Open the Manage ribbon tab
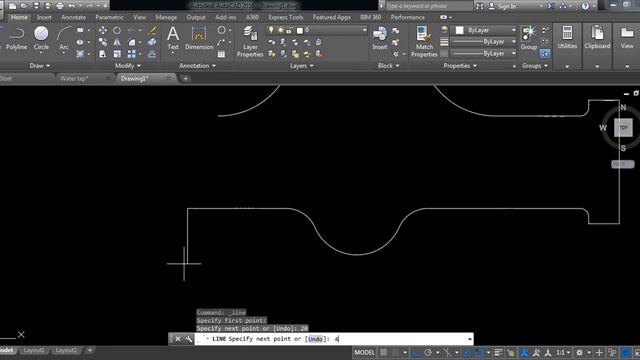The height and width of the screenshot is (360, 640). click(x=166, y=17)
